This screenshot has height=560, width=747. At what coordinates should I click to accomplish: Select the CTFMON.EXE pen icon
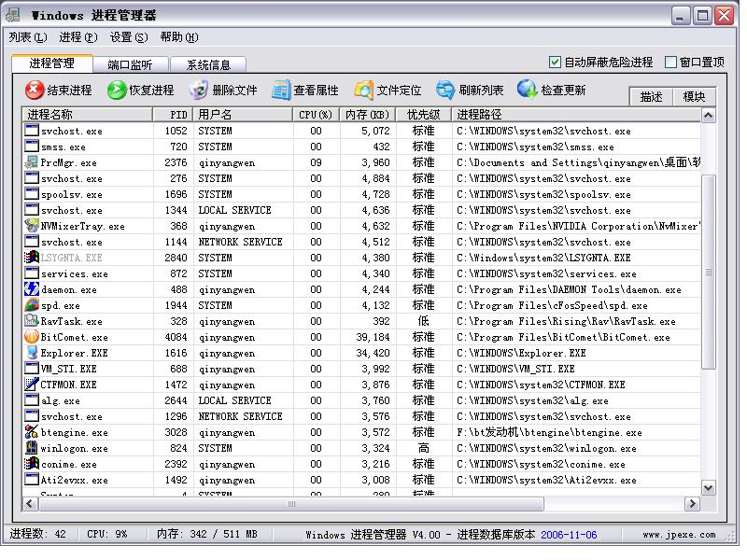(x=32, y=385)
